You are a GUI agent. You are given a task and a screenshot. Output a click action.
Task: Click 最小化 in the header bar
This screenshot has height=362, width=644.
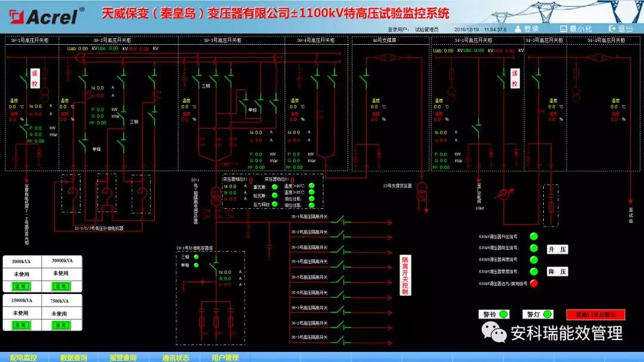pyautogui.click(x=576, y=29)
